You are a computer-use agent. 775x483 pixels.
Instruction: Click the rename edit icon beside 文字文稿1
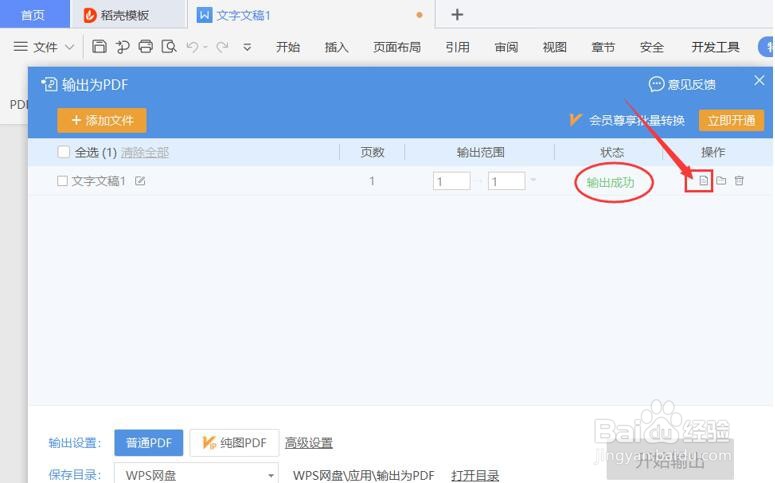point(140,181)
